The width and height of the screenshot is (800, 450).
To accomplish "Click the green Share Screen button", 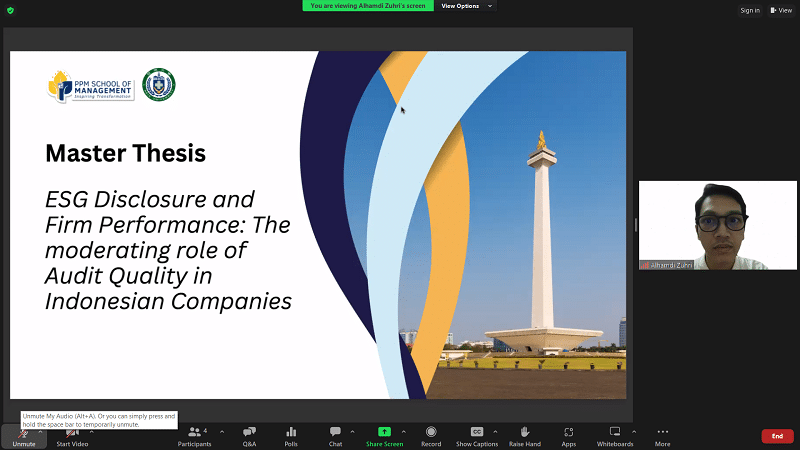I will tap(384, 436).
